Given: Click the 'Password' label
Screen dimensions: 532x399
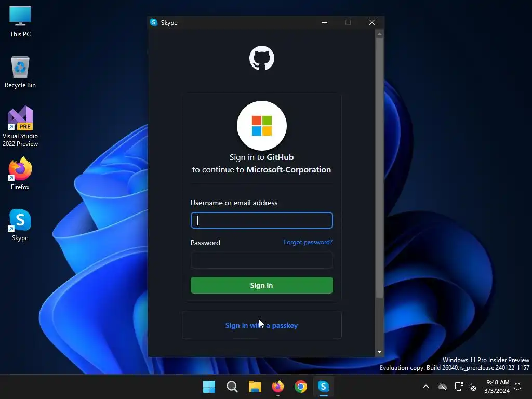Looking at the screenshot, I should click(x=205, y=243).
